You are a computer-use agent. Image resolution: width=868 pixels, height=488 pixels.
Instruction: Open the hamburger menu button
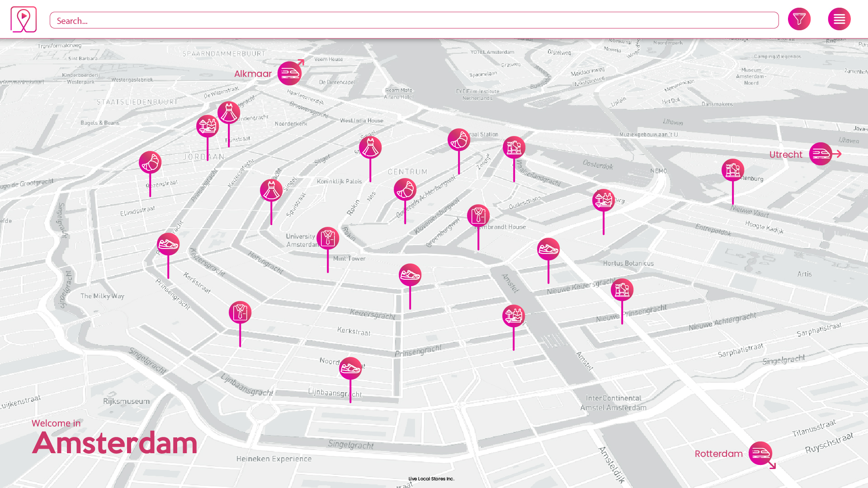839,19
